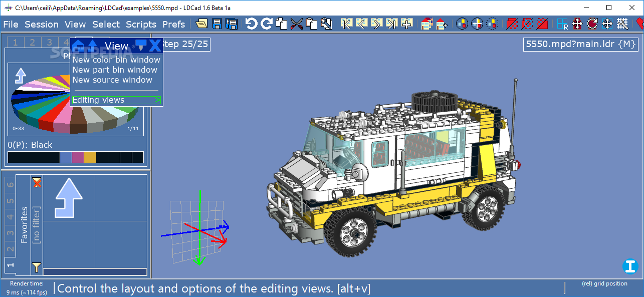This screenshot has width=644, height=297.
Task: Select part bin side tab 4
Action: (10, 217)
